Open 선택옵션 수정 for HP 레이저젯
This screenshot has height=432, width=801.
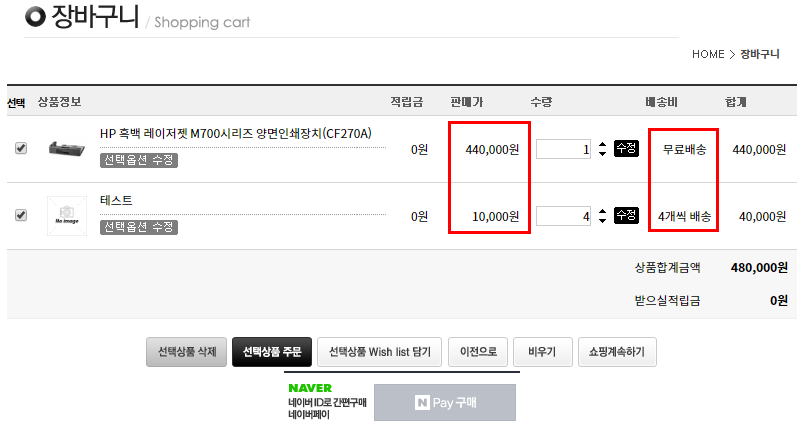click(x=139, y=160)
